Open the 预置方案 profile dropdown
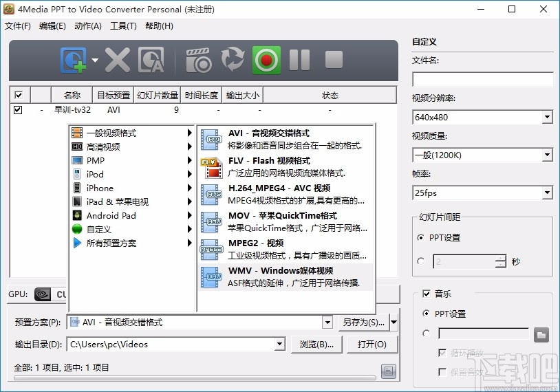 [x=327, y=323]
